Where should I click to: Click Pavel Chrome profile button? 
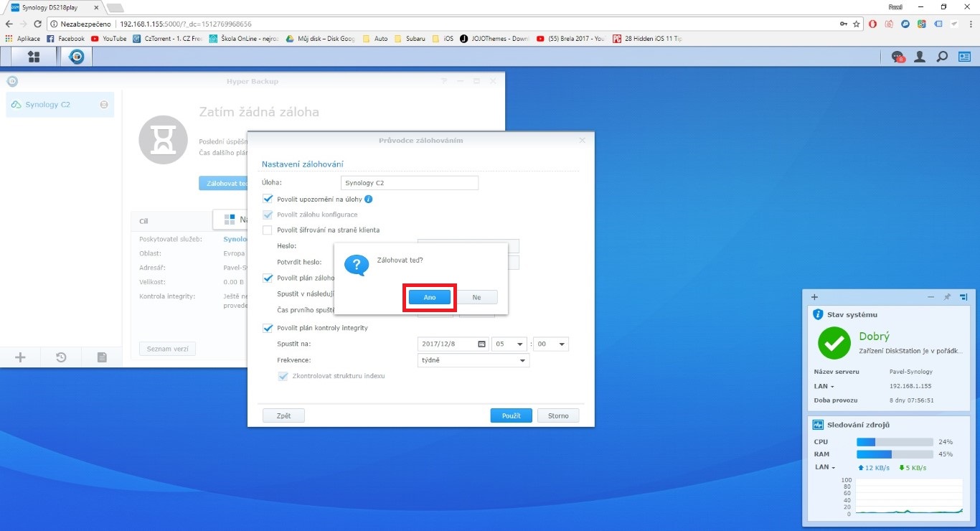pyautogui.click(x=895, y=6)
